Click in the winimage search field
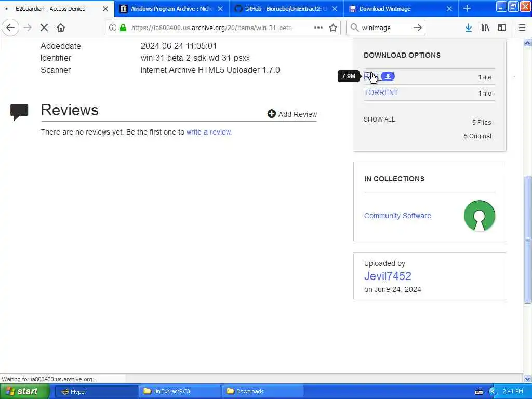532x399 pixels. [x=385, y=28]
